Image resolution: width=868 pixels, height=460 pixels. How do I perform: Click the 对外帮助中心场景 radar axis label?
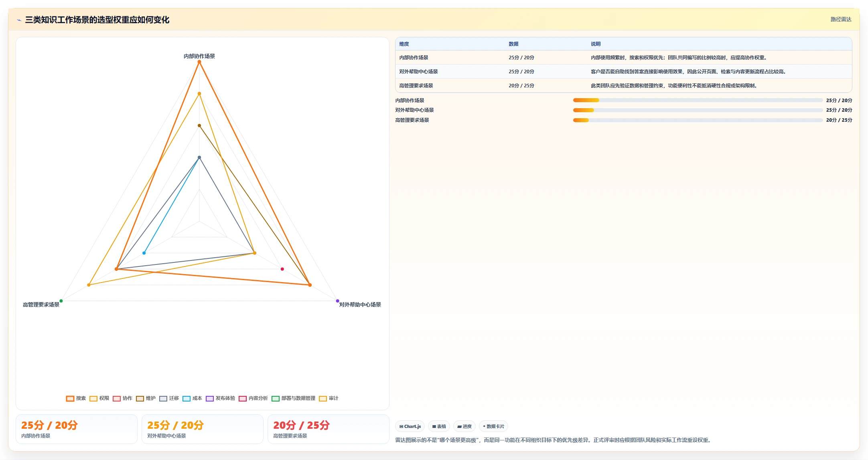tap(360, 305)
